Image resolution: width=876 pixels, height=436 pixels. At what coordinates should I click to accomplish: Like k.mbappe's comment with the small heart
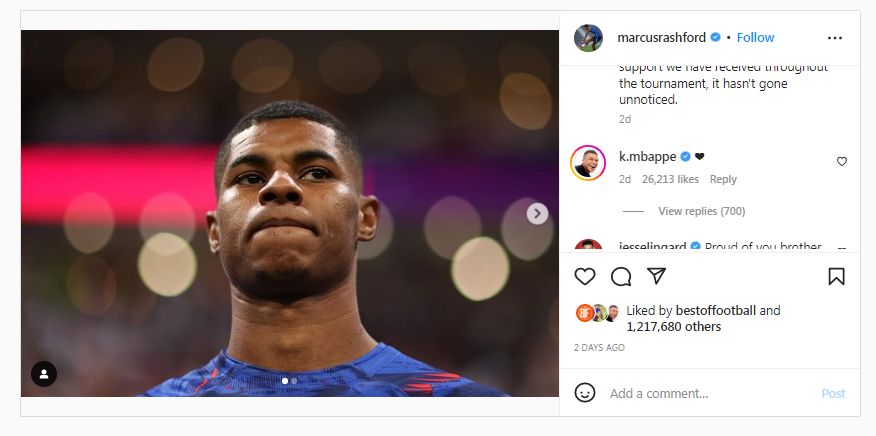[842, 161]
